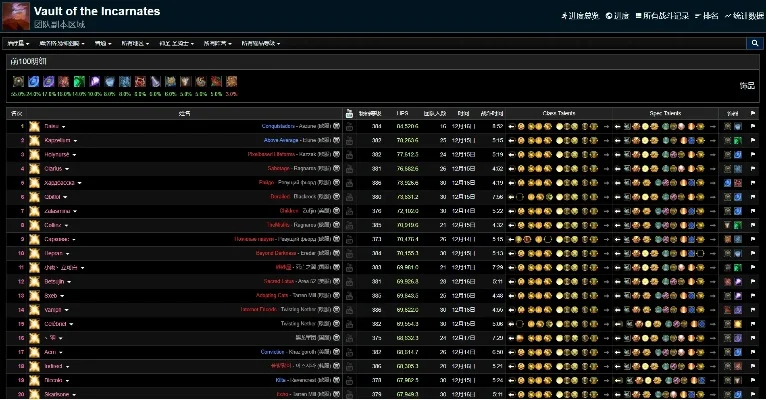The width and height of the screenshot is (766, 400).
Task: Click Class Talents right arrow in rank 3 row
Action: [x=606, y=155]
